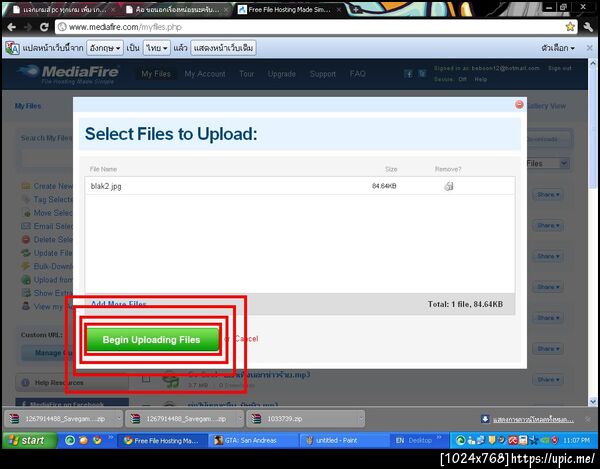Viewport: 600px width, 469px height.
Task: Click the page scrollbar down arrow
Action: [593, 402]
